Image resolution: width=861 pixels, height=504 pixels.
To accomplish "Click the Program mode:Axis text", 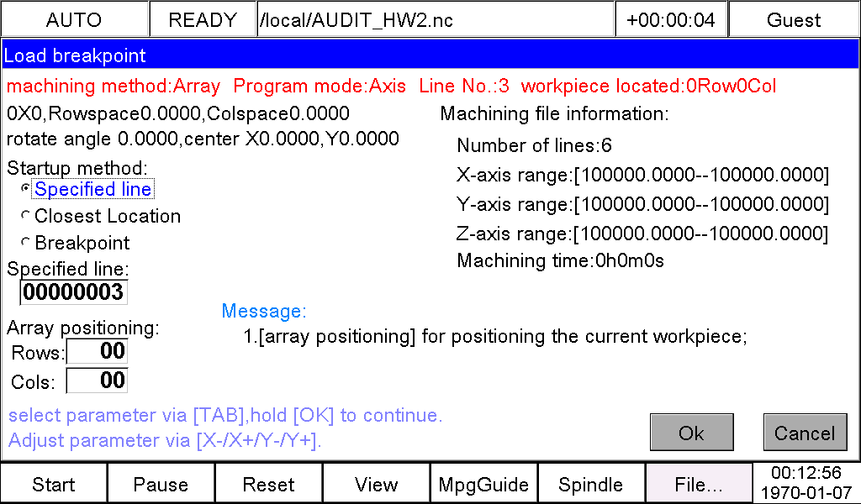I will point(320,87).
